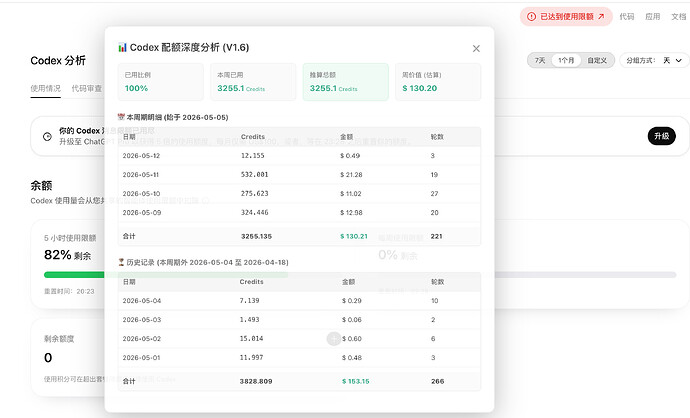Click the hourglass icon beside 历史记录
This screenshot has height=418, width=690.
coord(121,262)
